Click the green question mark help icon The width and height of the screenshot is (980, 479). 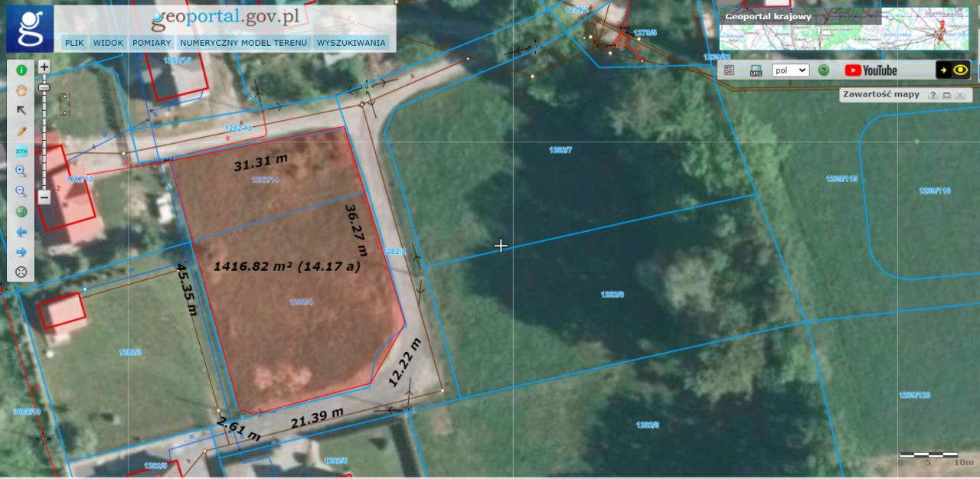coord(824,70)
